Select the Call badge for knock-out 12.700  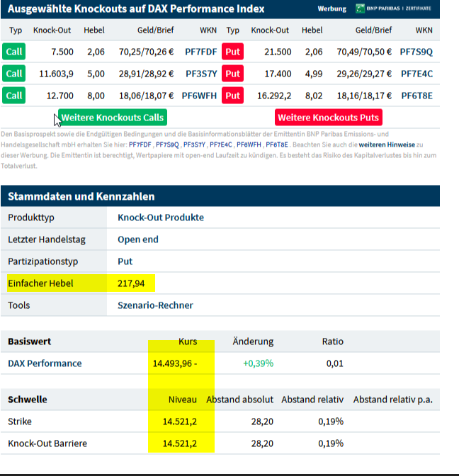[14, 96]
